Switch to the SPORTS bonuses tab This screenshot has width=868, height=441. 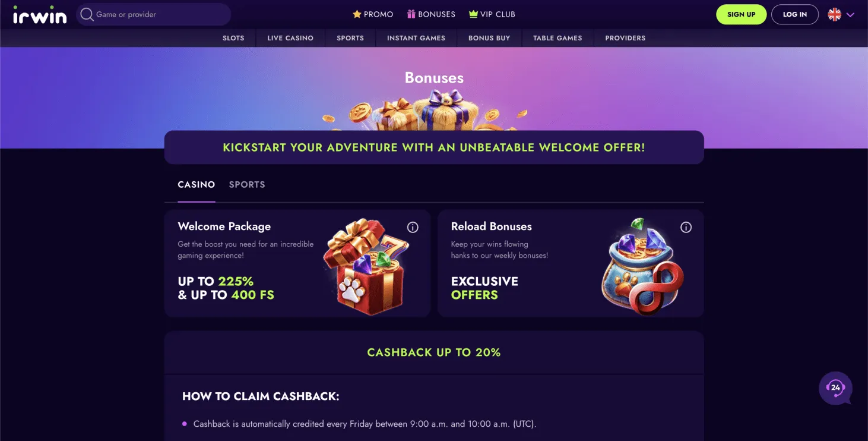click(x=247, y=185)
